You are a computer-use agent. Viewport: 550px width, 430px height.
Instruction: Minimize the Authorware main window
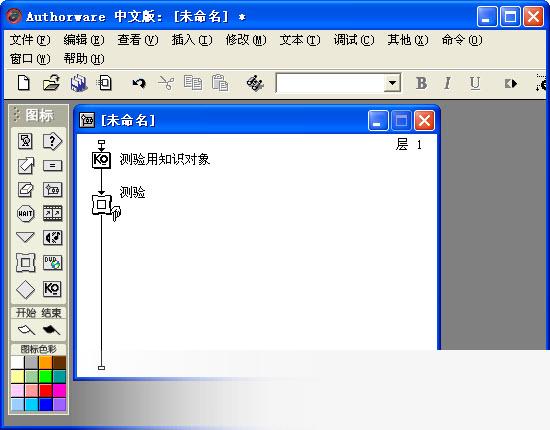click(487, 16)
